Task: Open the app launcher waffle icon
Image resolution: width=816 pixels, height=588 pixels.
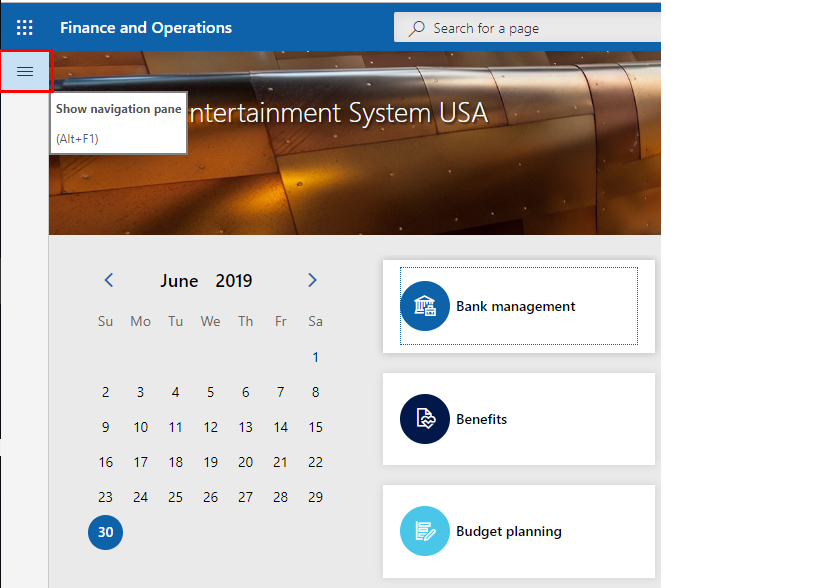Action: [x=24, y=28]
